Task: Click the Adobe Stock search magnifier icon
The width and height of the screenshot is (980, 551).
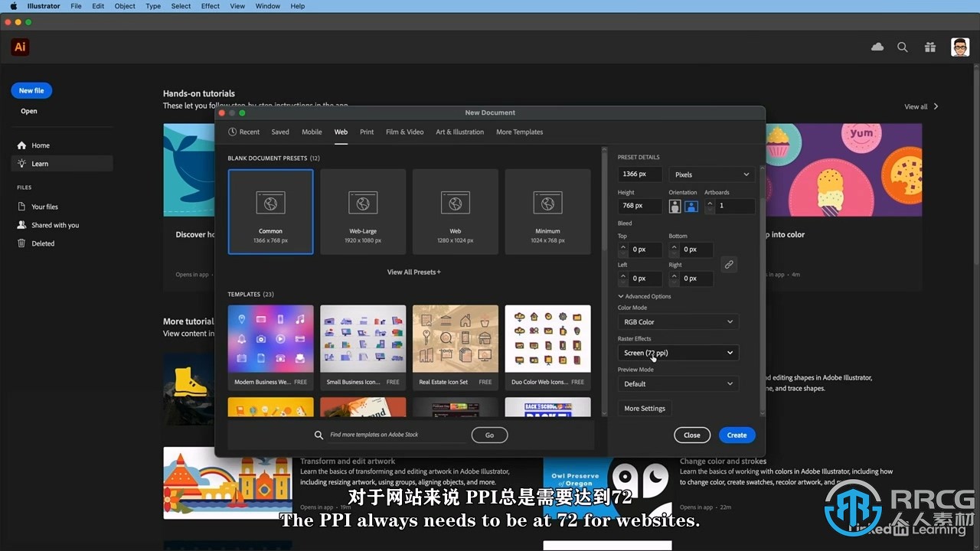Action: [x=319, y=435]
